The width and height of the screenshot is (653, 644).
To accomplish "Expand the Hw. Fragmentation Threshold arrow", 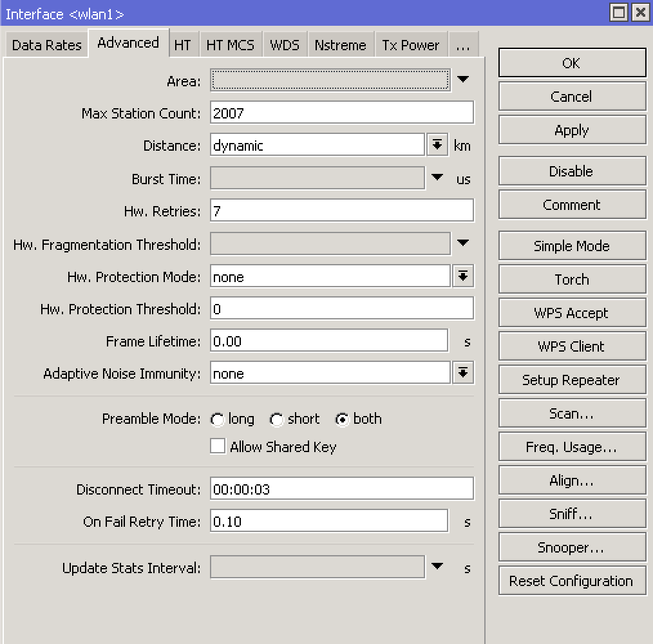I will click(462, 242).
